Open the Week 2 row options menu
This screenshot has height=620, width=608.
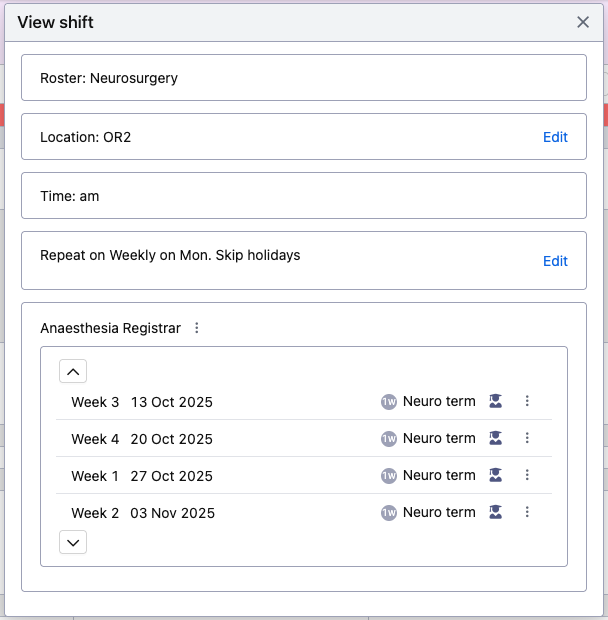pyautogui.click(x=527, y=512)
